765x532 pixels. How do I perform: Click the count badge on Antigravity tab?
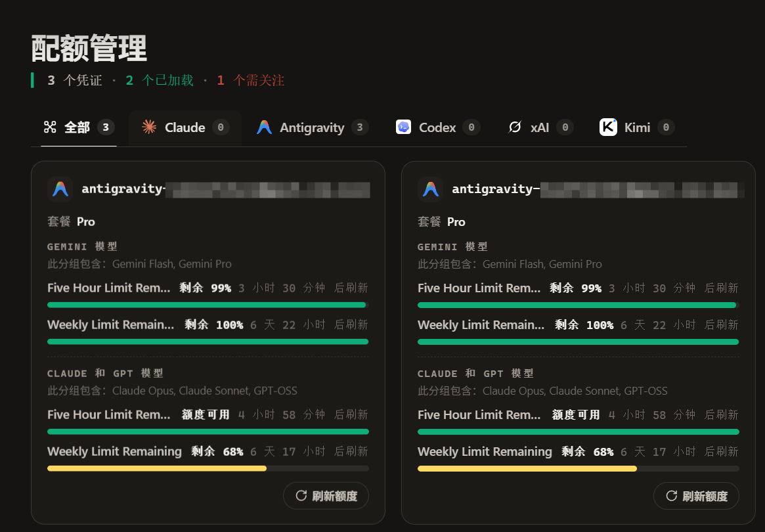[360, 127]
